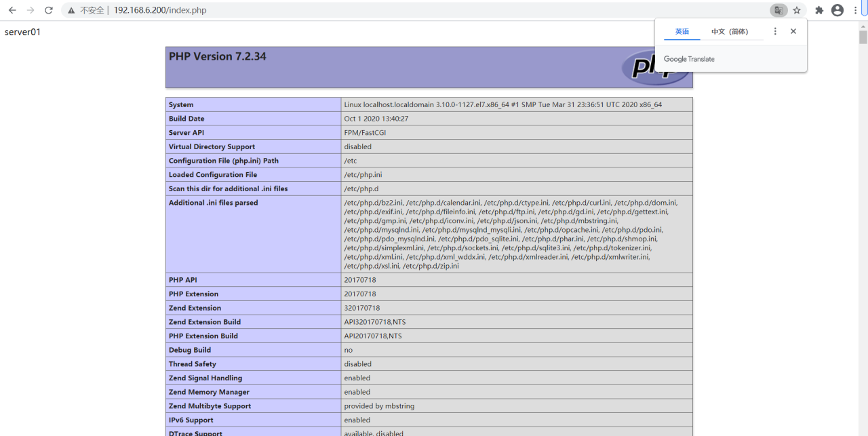Bookmark this page with the star
The image size is (868, 436).
797,10
